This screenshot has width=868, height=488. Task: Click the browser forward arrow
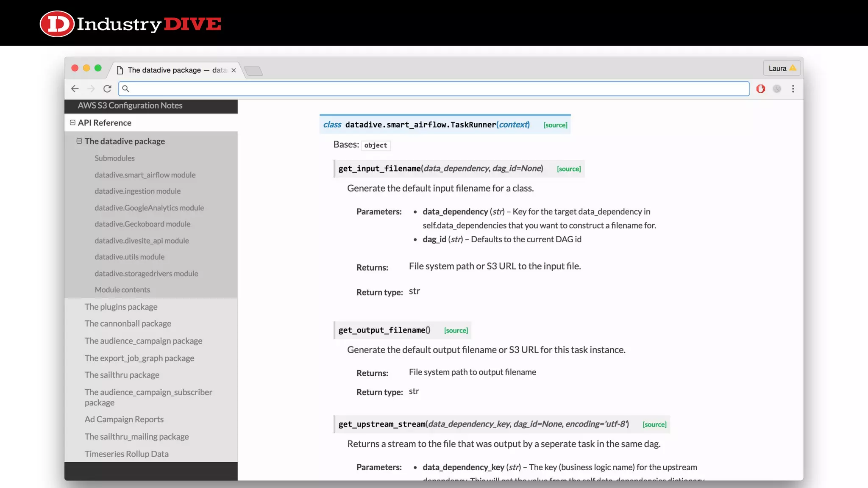(x=91, y=89)
